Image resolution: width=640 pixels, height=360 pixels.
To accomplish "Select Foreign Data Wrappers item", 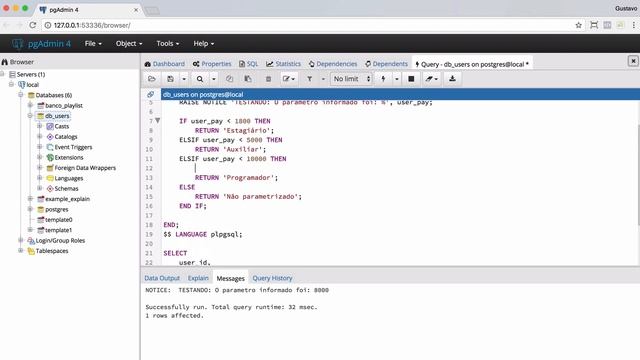I will [85, 168].
